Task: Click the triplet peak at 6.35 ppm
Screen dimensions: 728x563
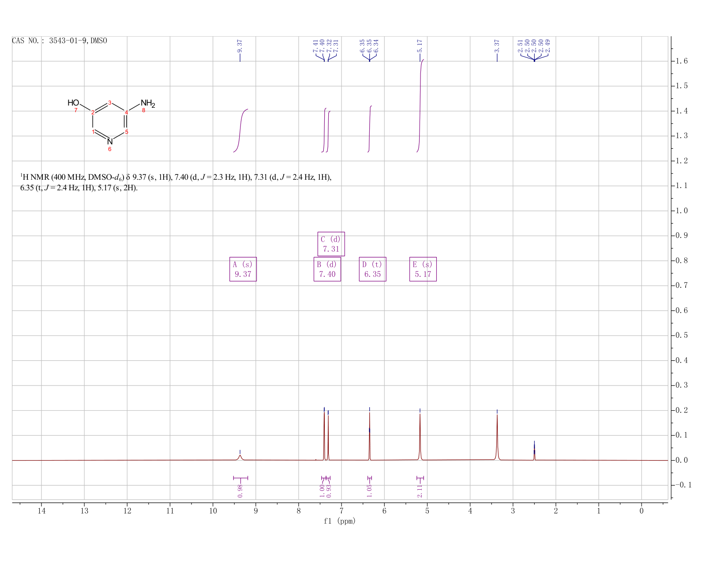Action: point(369,437)
